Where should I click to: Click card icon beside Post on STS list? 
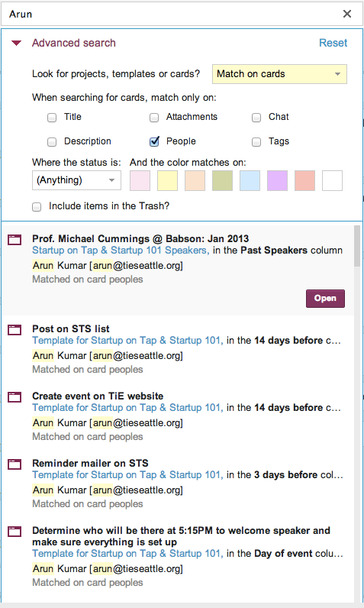tap(14, 330)
